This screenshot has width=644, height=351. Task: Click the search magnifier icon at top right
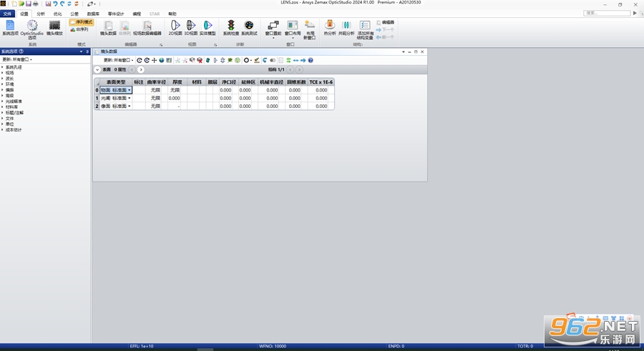coord(641,13)
